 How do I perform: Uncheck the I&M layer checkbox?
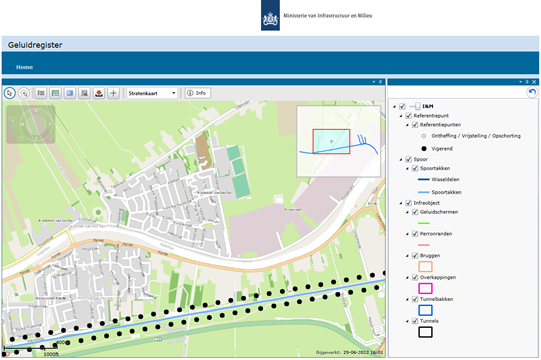pos(402,106)
